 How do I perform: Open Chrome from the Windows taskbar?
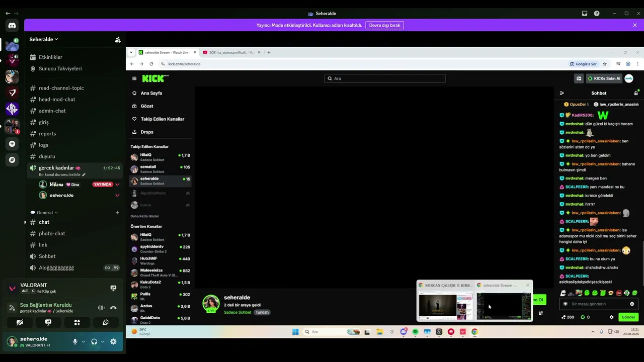coord(474,332)
